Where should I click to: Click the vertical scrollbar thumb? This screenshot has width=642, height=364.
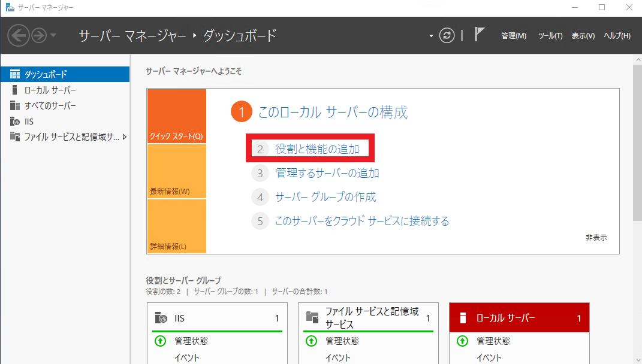click(x=637, y=142)
